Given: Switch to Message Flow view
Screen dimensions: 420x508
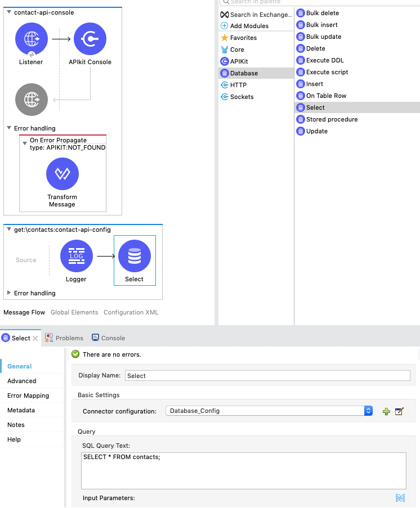Looking at the screenshot, I should tap(24, 312).
